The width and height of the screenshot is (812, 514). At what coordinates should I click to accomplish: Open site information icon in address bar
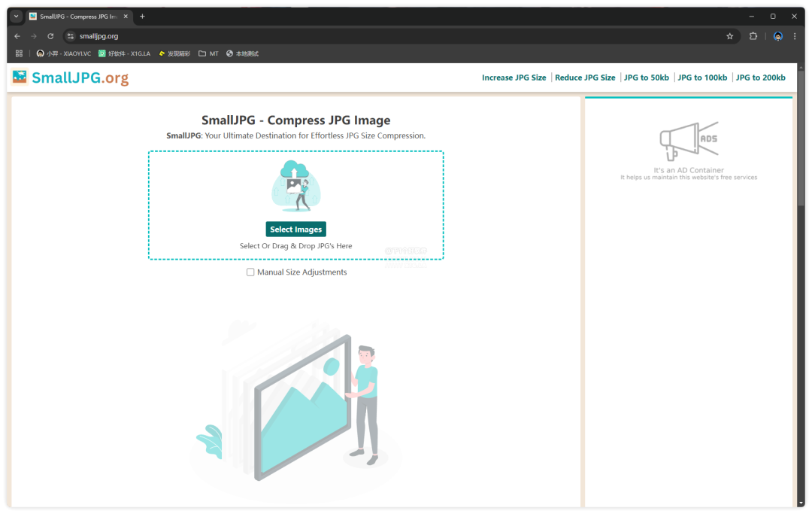(71, 36)
